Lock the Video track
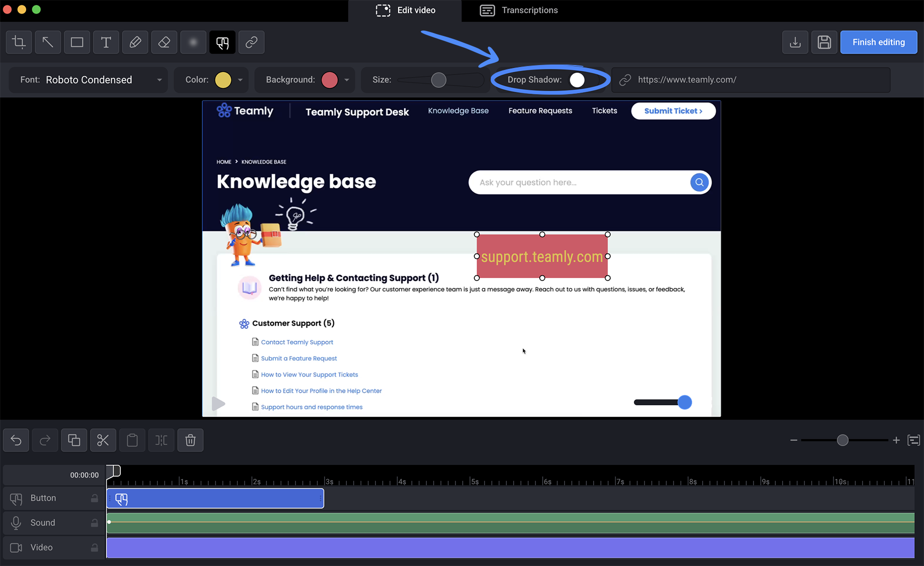Viewport: 924px width, 566px height. tap(95, 548)
